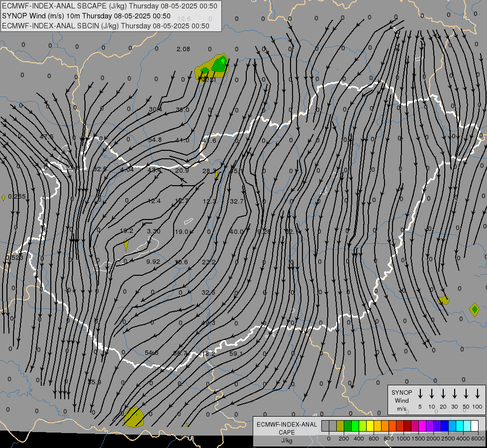487x448 pixels.
Task: Click the map value '40.0'
Action: pyautogui.click(x=237, y=231)
